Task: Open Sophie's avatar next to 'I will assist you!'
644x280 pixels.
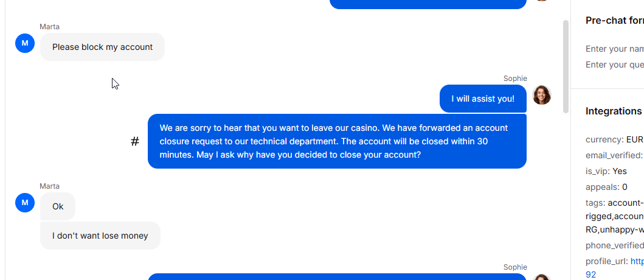Action: 541,95
